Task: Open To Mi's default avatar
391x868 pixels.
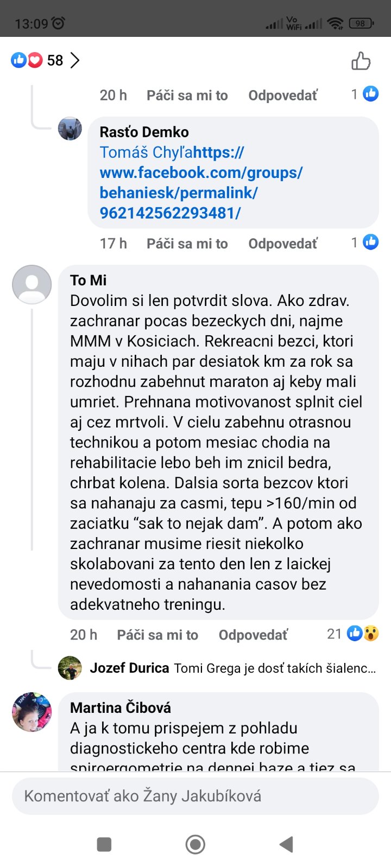Action: pos(32,284)
